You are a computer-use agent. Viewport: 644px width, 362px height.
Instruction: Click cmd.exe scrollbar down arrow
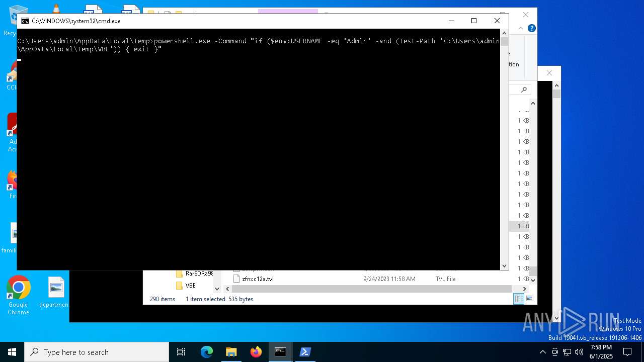click(x=504, y=266)
